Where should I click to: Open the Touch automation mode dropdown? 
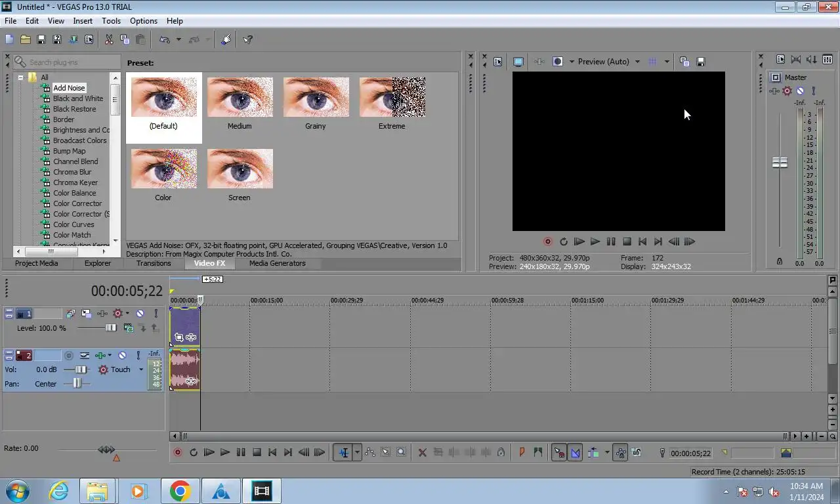pyautogui.click(x=140, y=369)
